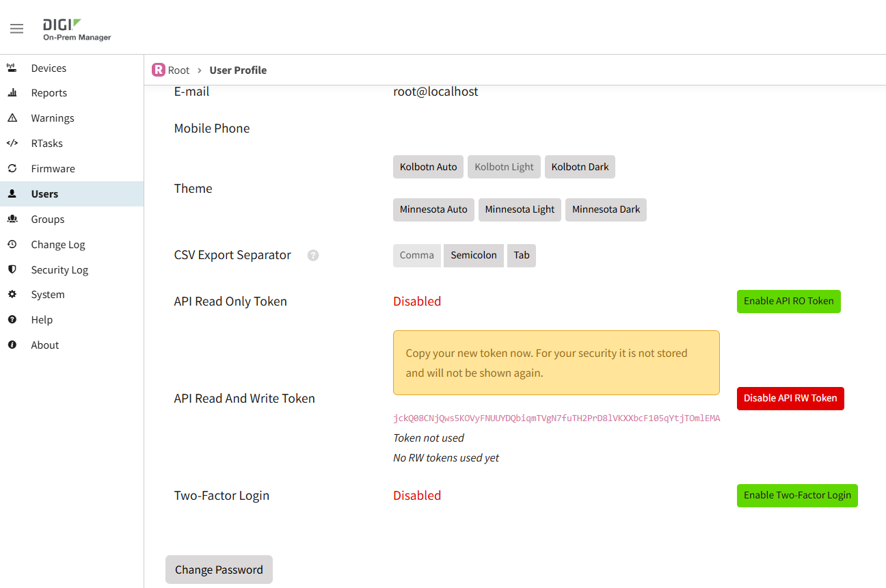Click the RTasks code brackets icon
Image resolution: width=886 pixels, height=588 pixels.
tap(12, 144)
